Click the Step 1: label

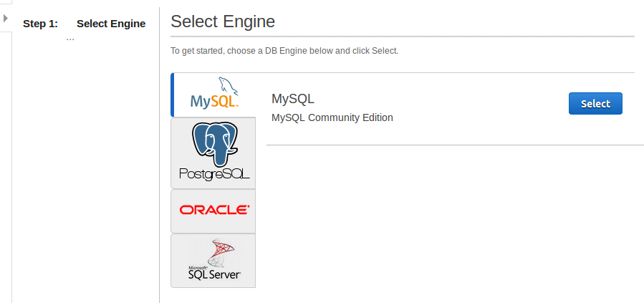[x=40, y=24]
